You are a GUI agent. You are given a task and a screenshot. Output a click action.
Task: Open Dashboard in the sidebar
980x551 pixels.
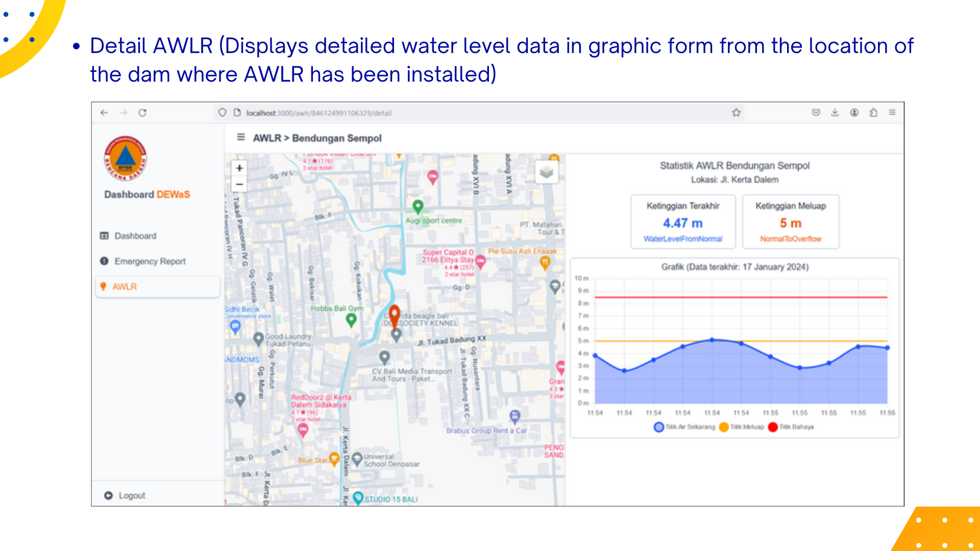135,236
